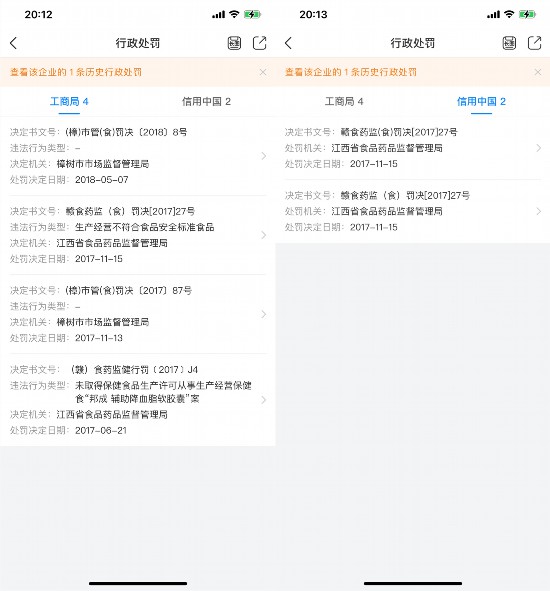Open chevron for 2018-05-07 penalty record
The image size is (550, 591).
(264, 156)
